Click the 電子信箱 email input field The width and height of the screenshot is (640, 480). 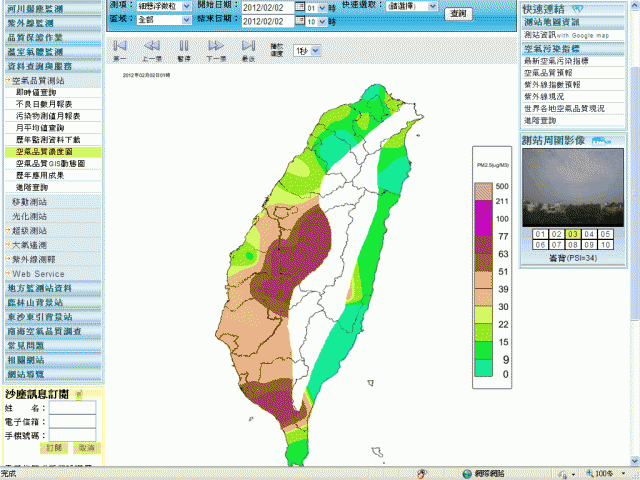click(x=72, y=421)
